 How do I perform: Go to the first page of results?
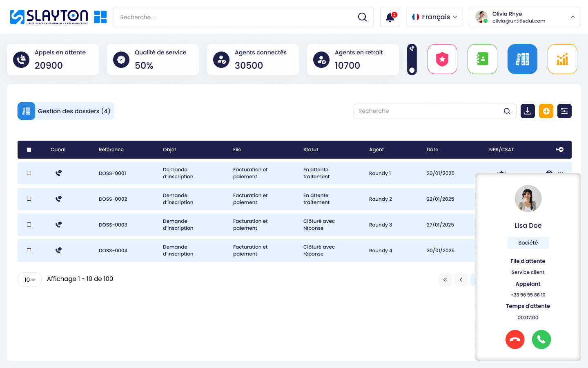tap(445, 280)
